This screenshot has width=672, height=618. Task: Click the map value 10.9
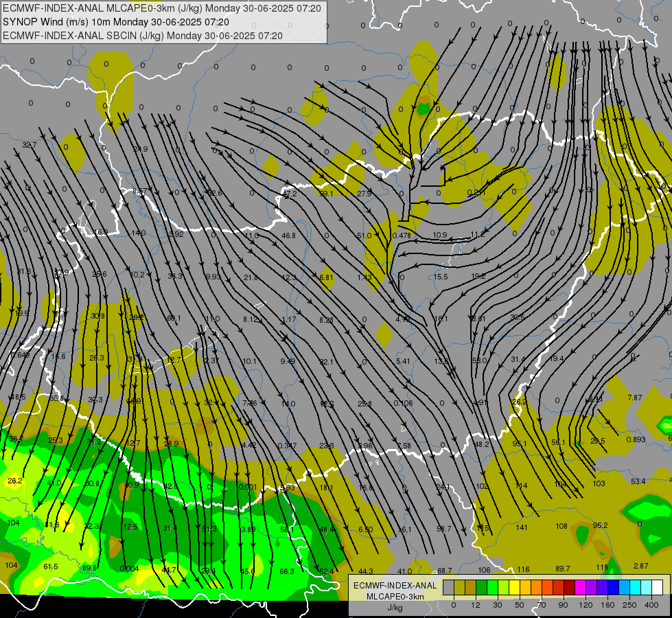[440, 235]
